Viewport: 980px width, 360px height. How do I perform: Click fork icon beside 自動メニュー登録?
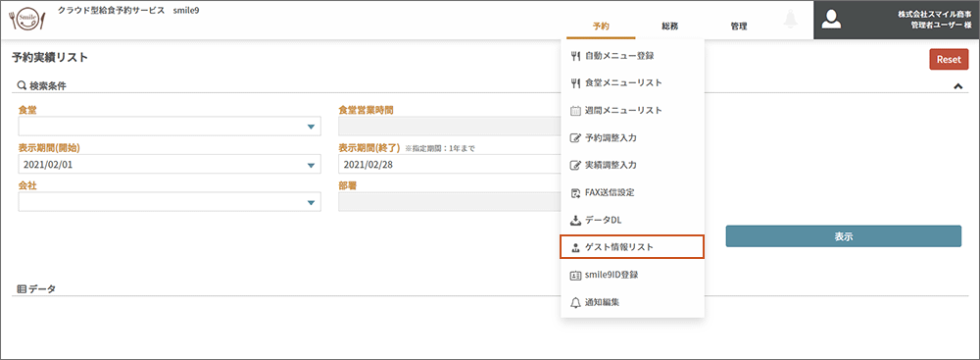(x=576, y=56)
